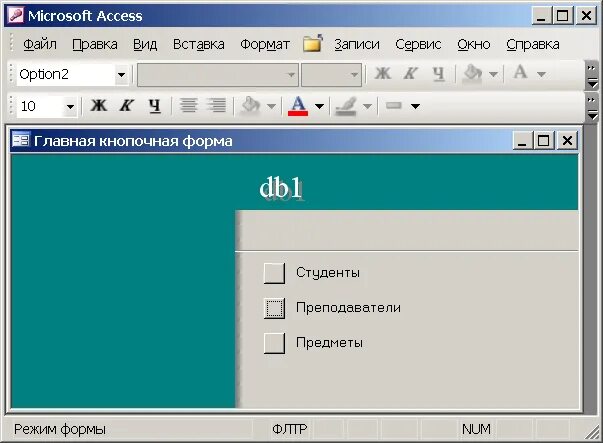Click the Преподаватели switchboard button
The height and width of the screenshot is (443, 603).
[x=274, y=308]
